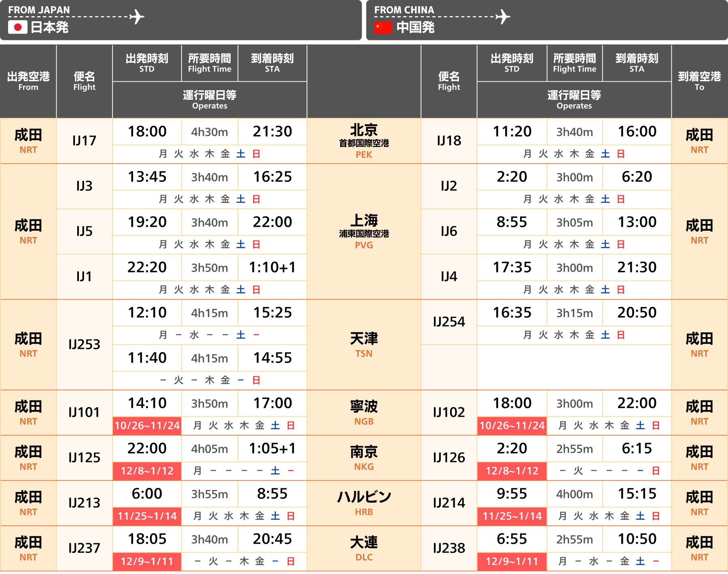Click the 天津 TSN destination cell
This screenshot has height=574, width=728.
tap(364, 344)
